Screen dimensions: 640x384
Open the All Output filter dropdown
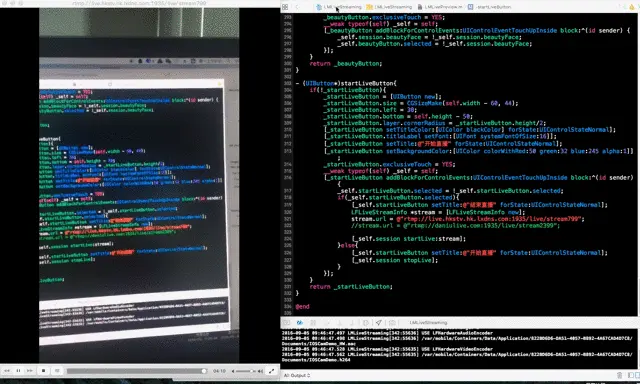tap(297, 375)
